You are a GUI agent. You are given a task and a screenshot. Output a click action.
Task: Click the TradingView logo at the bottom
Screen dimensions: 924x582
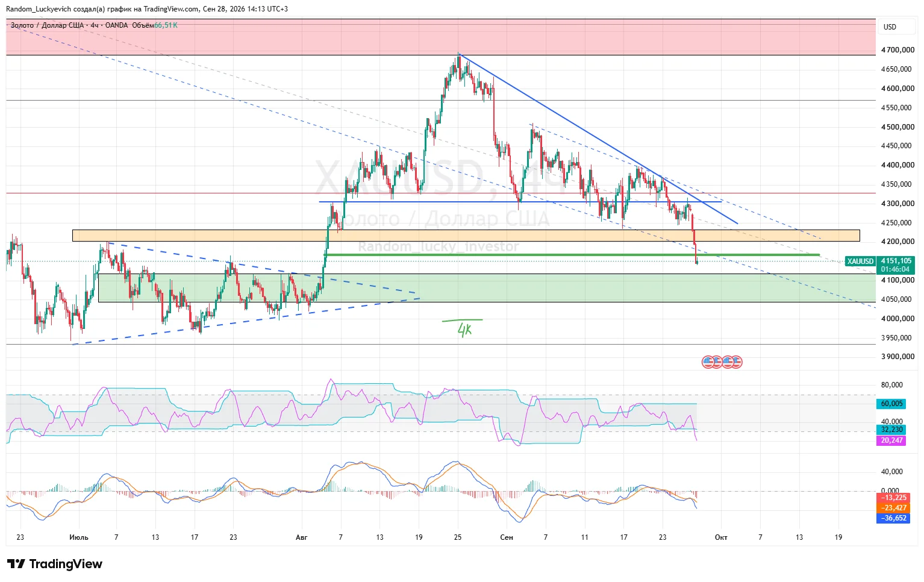55,564
